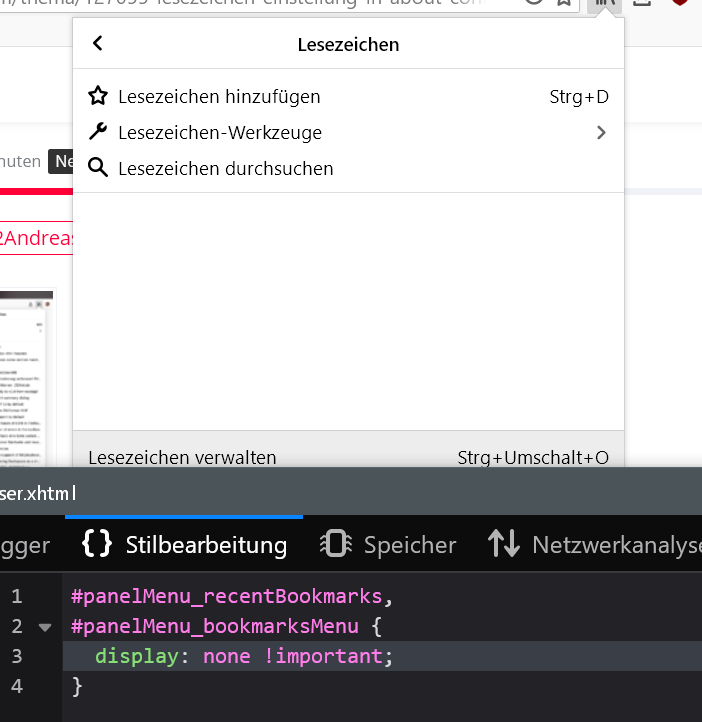Viewport: 702px width, 722px height.
Task: Click the #panelMenu_recentBookmarks selector text
Action: click(x=226, y=597)
